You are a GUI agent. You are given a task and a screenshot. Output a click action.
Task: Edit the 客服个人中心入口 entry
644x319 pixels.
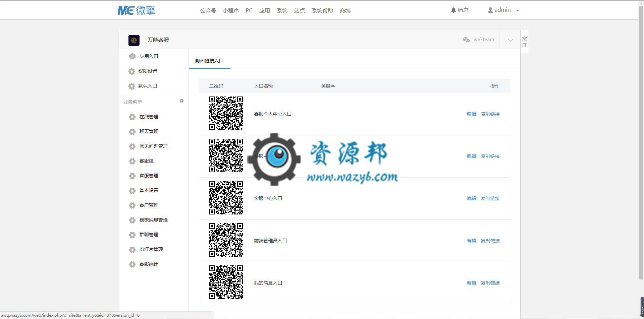pos(471,114)
